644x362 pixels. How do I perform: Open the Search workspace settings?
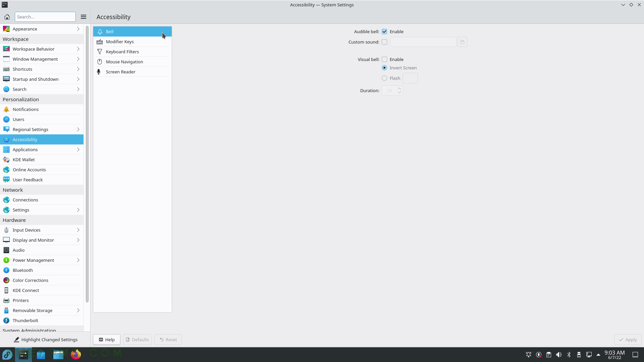pyautogui.click(x=42, y=89)
